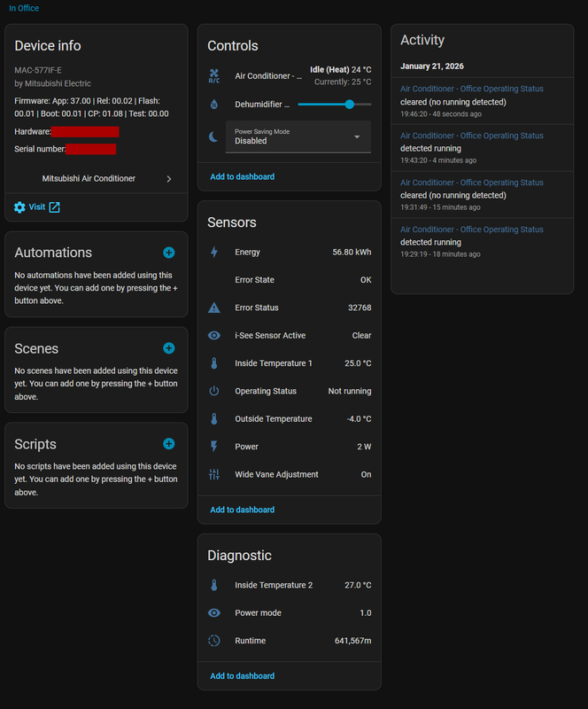This screenshot has width=588, height=709.
Task: Add a new scene with plus icon
Action: 169,348
